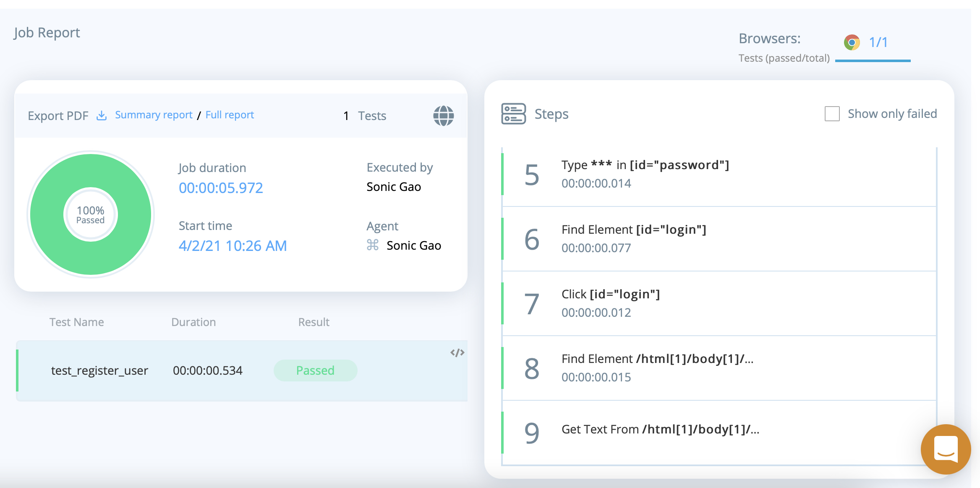
Task: Expand step 7 Click login
Action: [611, 303]
